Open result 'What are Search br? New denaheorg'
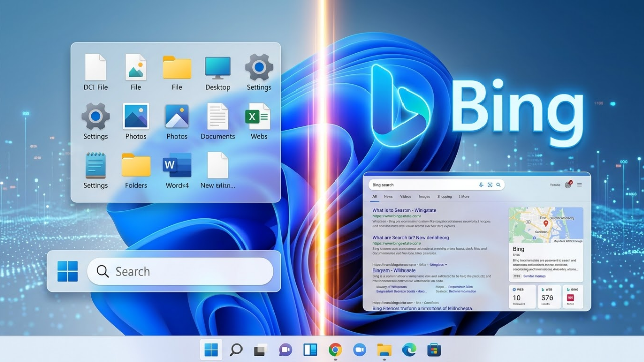Screen dimensions: 644x362 click(411, 237)
